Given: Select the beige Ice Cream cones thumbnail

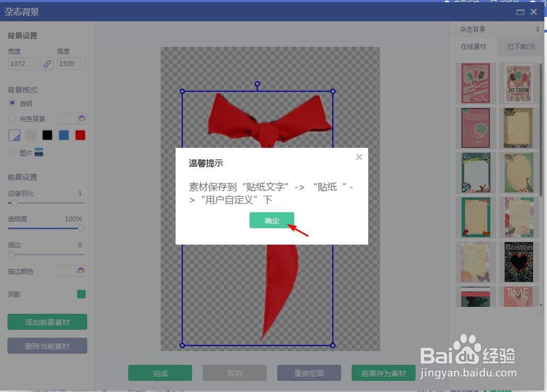Looking at the screenshot, I should click(519, 83).
